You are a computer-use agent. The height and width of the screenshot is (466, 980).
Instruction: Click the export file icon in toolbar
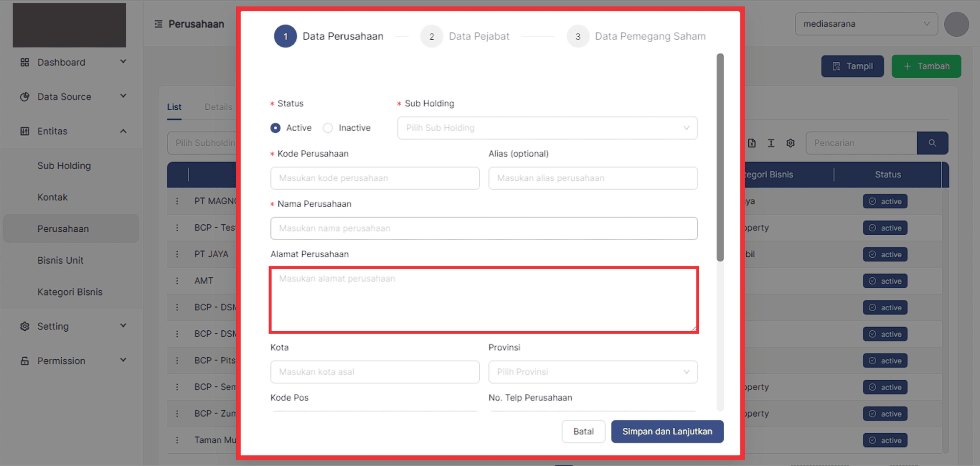pos(752,143)
